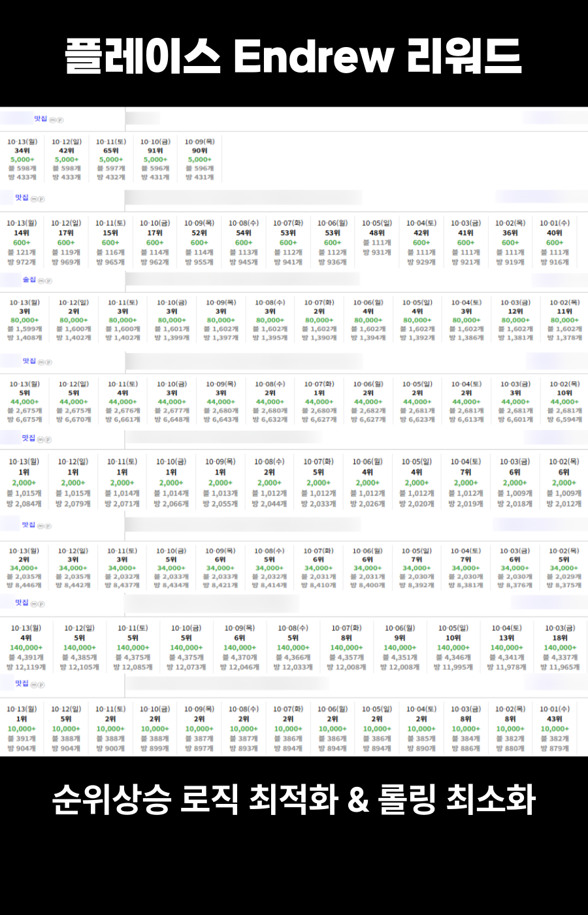Click the 맛집 link above the 140,000+ table
588x915 pixels.
click(x=22, y=603)
